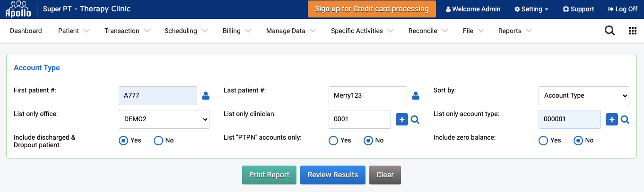Open the Sort by dropdown
Screen dimensions: 644x192
[x=584, y=96]
